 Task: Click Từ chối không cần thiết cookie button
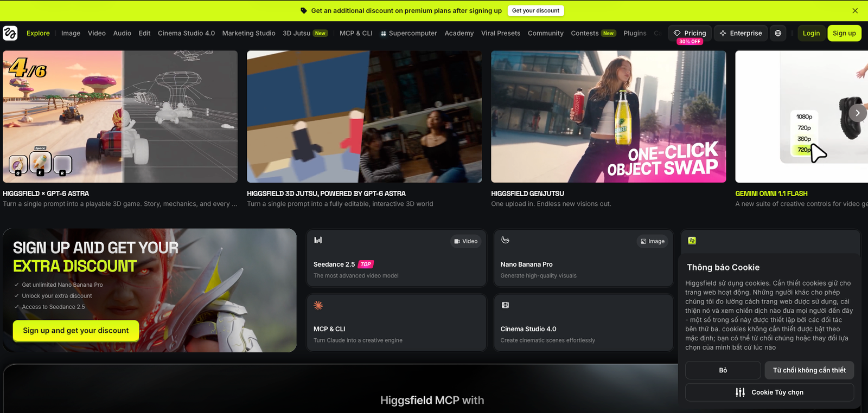pyautogui.click(x=809, y=370)
